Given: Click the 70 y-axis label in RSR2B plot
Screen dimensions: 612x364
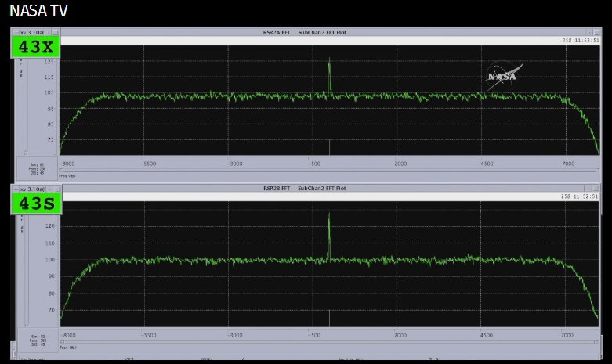Looking at the screenshot, I should click(x=52, y=310).
